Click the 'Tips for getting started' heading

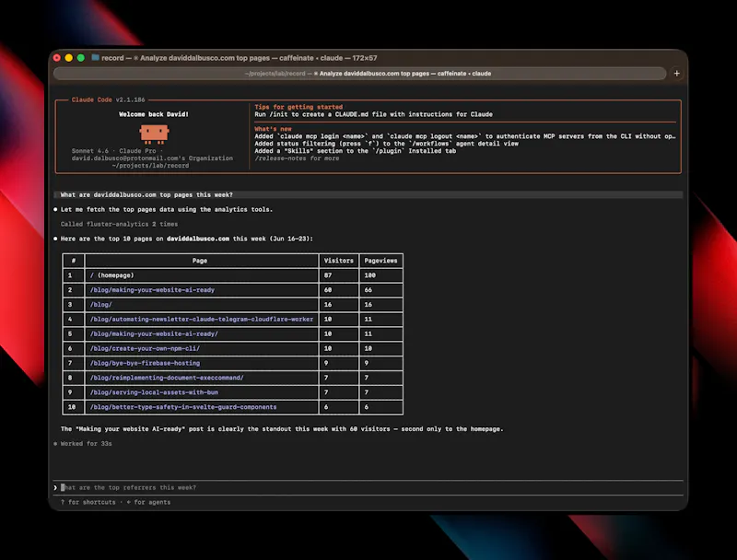298,107
